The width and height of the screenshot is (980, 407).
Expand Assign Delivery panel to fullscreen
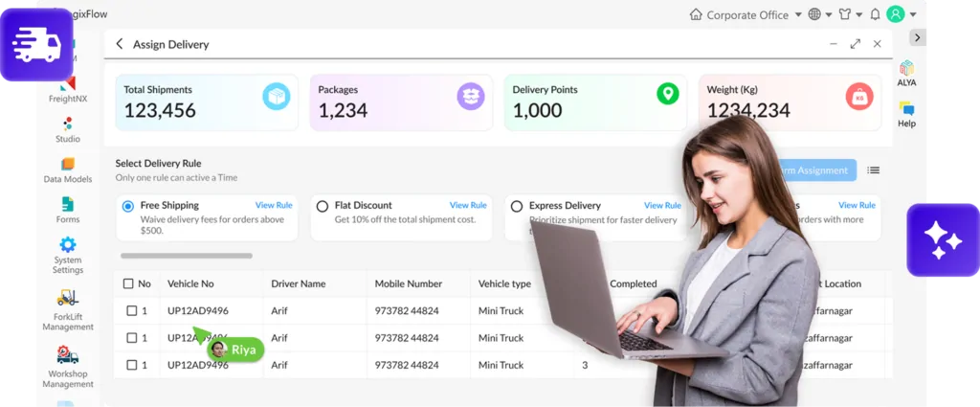(x=856, y=44)
